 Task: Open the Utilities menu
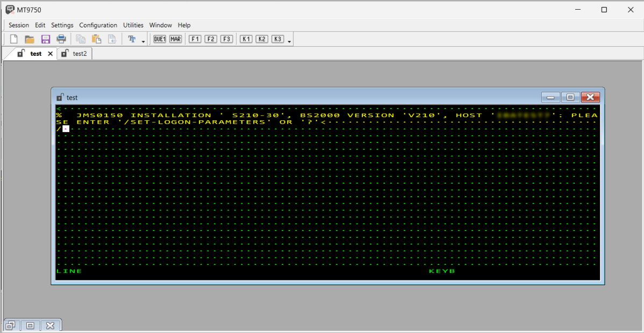tap(133, 25)
